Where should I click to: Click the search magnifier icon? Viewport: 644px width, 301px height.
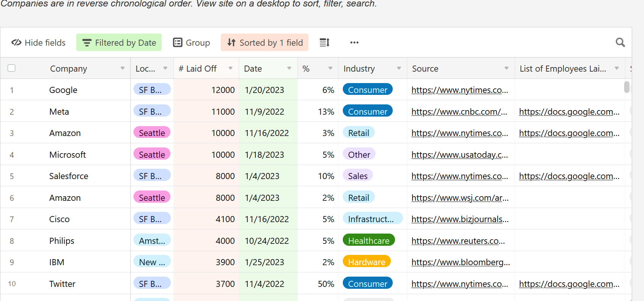620,42
